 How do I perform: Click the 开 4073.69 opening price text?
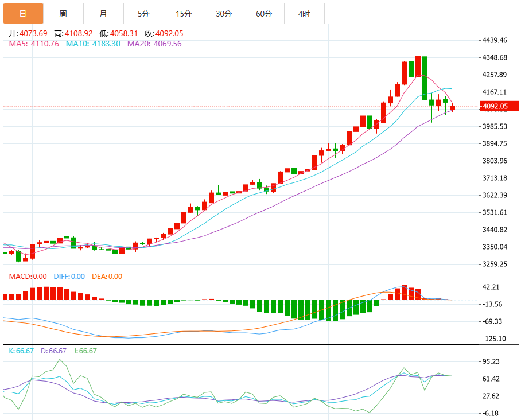point(28,33)
